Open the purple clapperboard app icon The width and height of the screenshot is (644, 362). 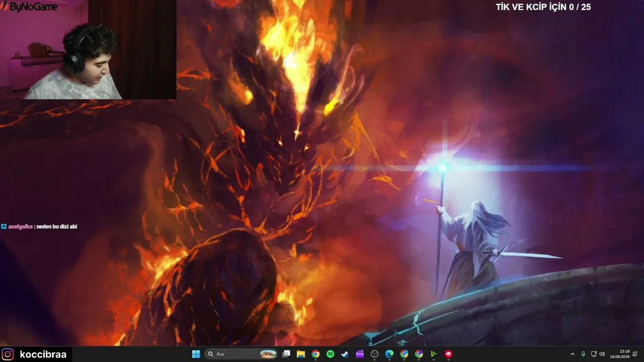click(360, 354)
